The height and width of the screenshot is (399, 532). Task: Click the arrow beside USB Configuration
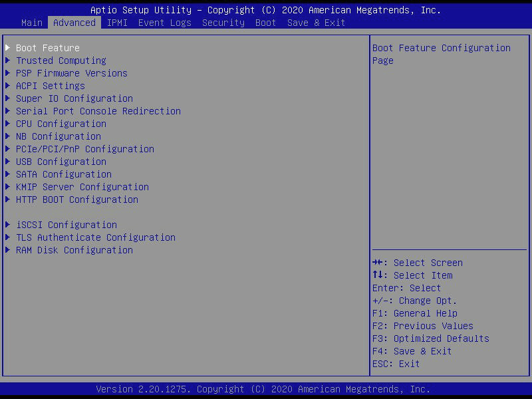(8, 161)
